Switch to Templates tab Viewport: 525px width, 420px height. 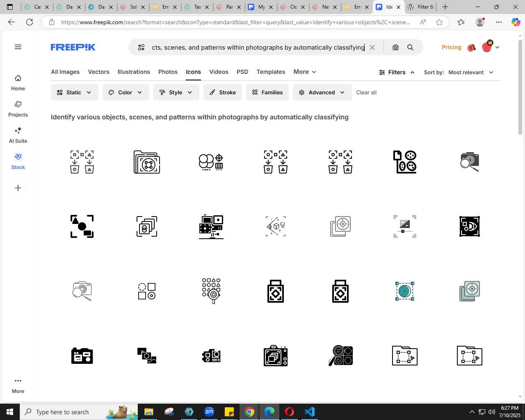(271, 72)
